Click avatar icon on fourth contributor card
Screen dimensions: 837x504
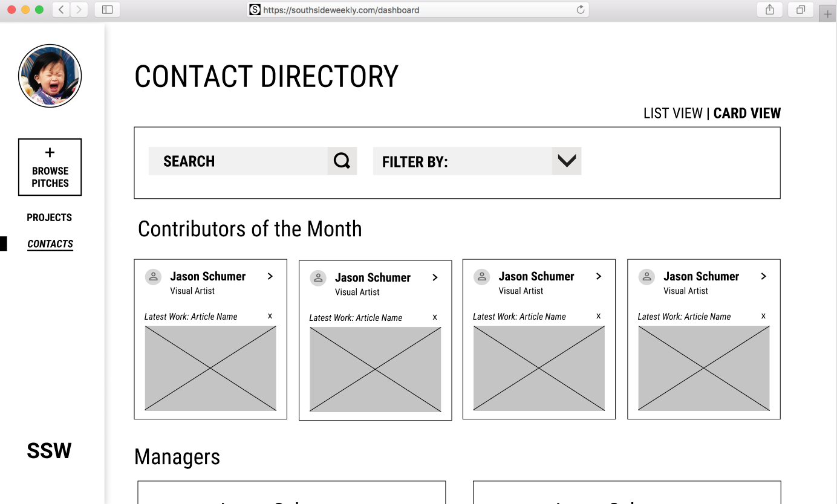coord(646,277)
